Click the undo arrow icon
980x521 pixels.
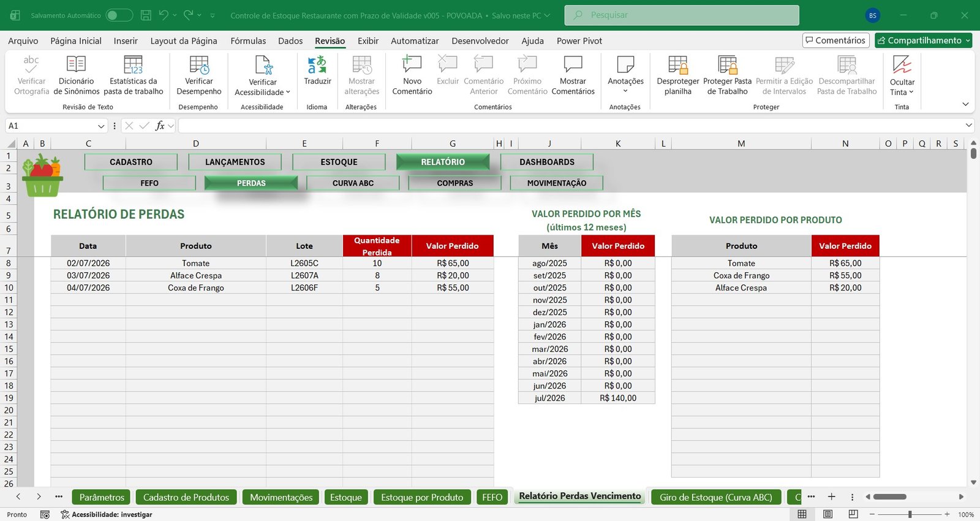[x=164, y=15]
